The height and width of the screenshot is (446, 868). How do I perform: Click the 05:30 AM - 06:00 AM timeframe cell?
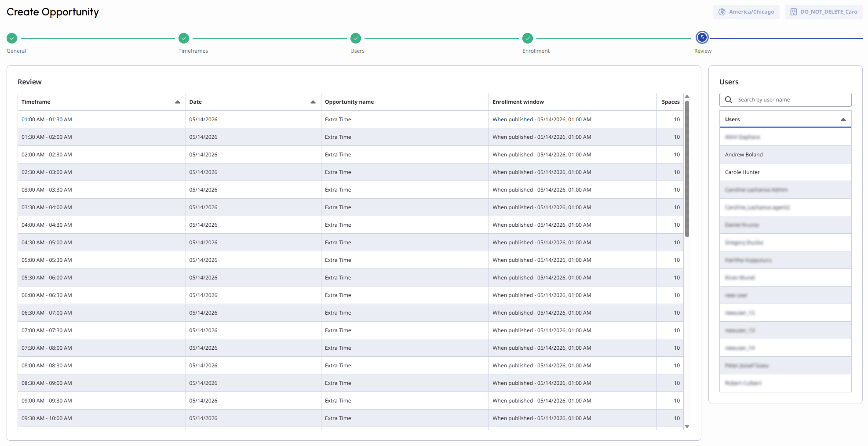click(102, 278)
